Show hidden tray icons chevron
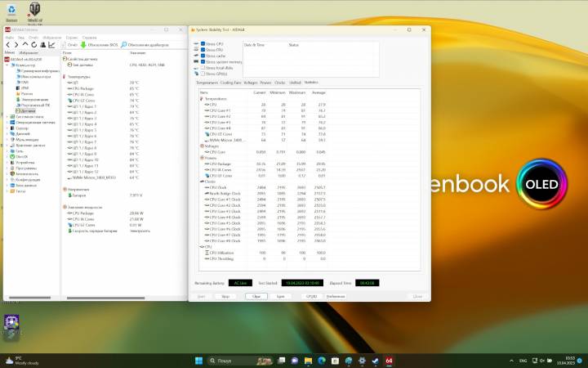Screen dimensions: 588x368 [x=511, y=361]
